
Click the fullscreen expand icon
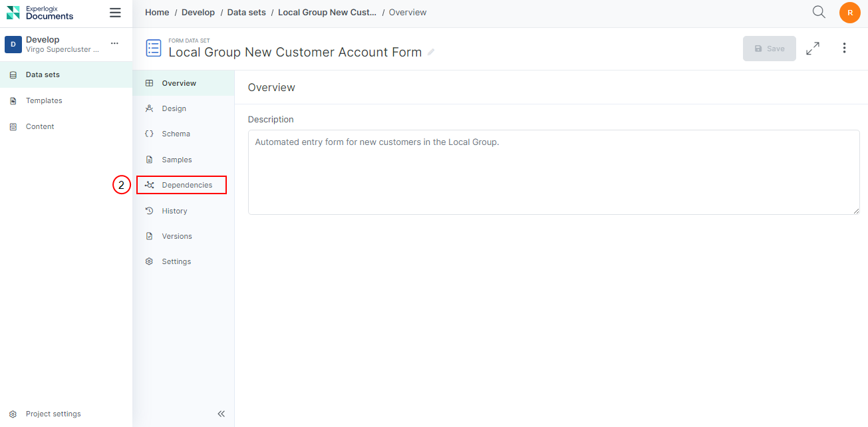point(812,49)
